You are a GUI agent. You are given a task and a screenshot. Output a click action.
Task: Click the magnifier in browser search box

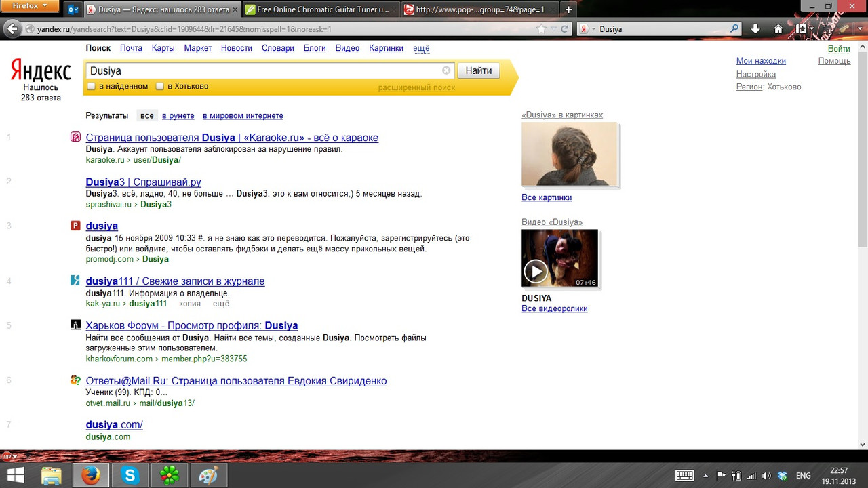coord(734,29)
